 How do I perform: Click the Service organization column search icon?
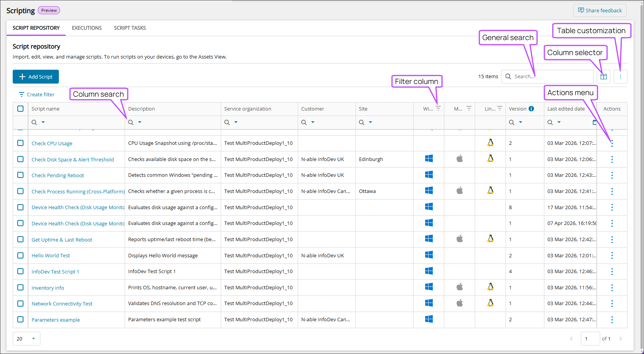[227, 122]
